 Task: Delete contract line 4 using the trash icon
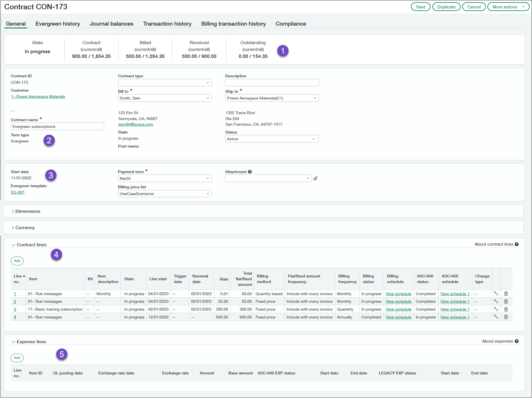pyautogui.click(x=506, y=317)
